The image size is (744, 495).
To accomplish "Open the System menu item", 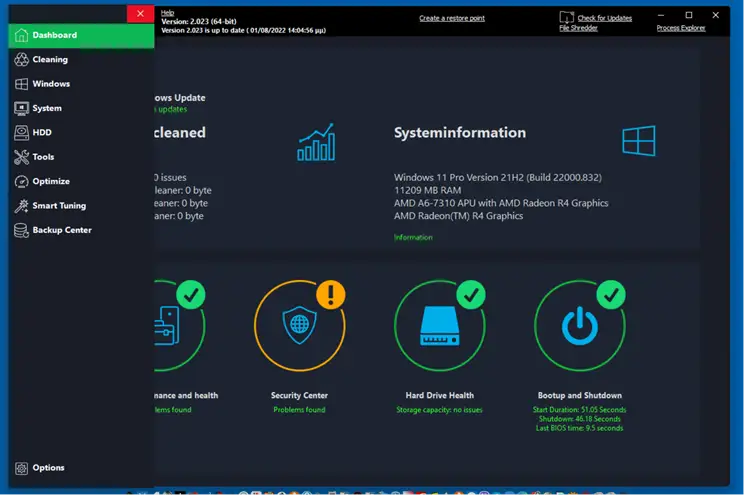I will [x=82, y=108].
